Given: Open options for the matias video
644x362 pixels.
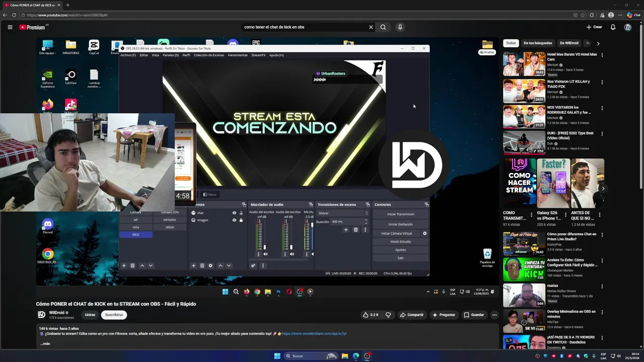Looking at the screenshot, I should [x=602, y=286].
